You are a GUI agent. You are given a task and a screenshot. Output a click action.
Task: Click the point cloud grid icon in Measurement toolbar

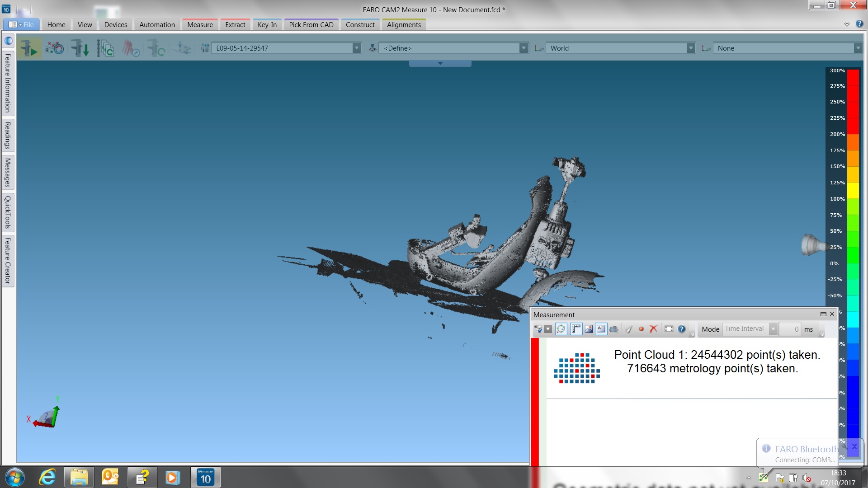(x=613, y=329)
